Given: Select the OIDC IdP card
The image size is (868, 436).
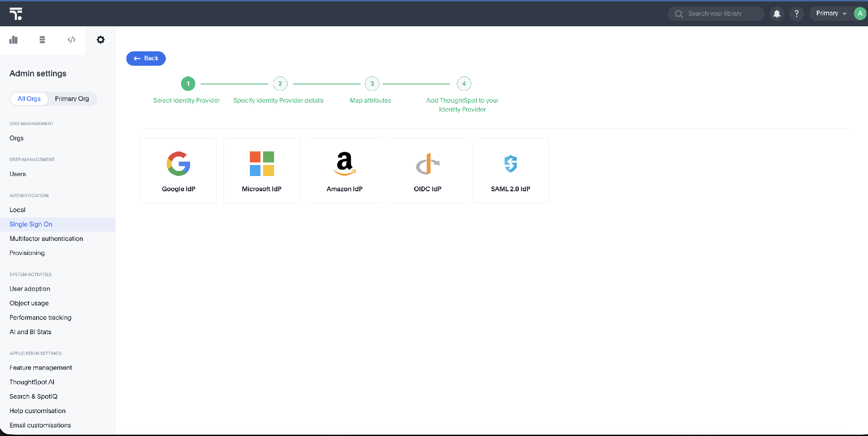Looking at the screenshot, I should (428, 170).
